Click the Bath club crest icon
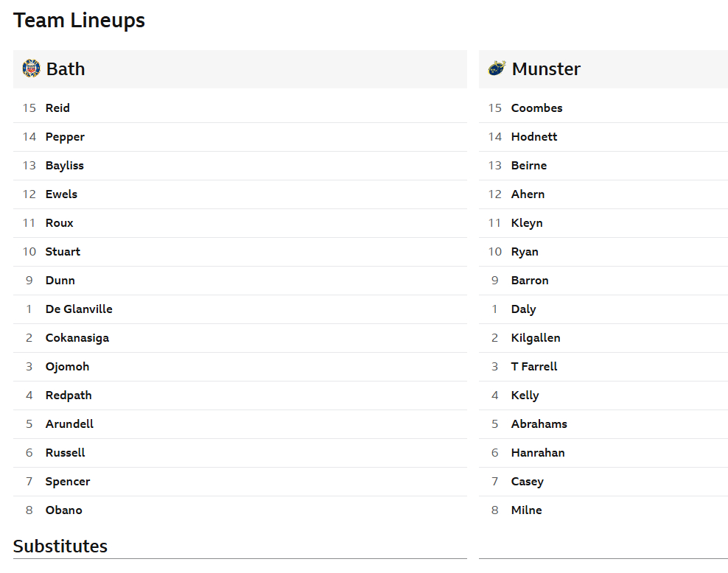 (31, 68)
